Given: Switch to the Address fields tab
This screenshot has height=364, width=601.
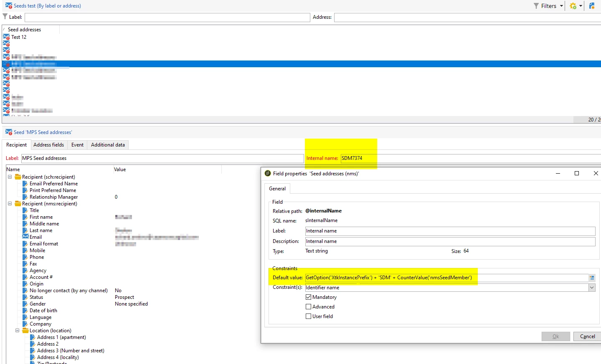Looking at the screenshot, I should [x=49, y=145].
